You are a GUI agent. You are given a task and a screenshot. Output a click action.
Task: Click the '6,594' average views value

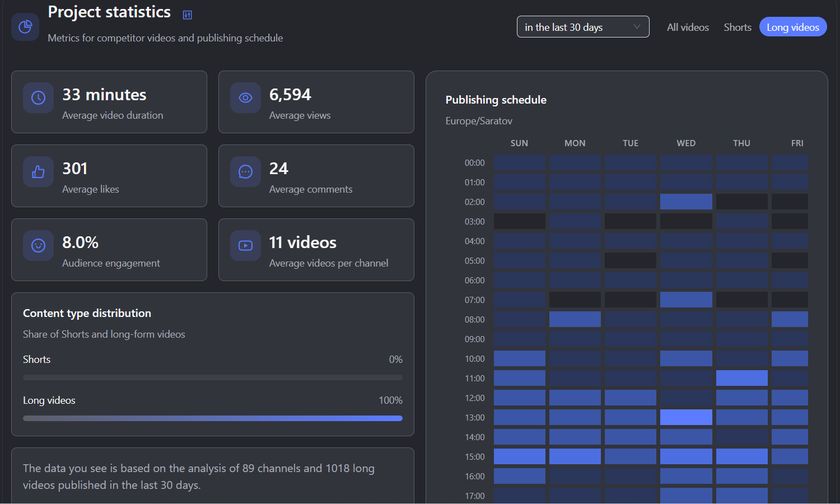[290, 95]
